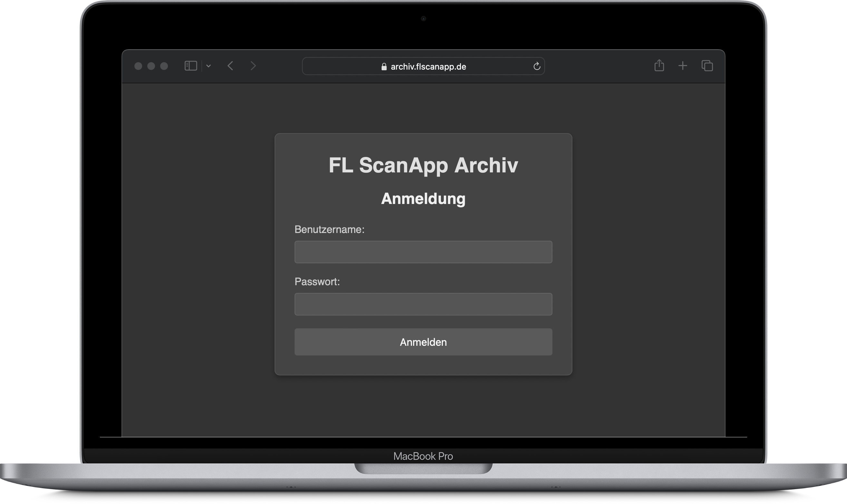This screenshot has height=504, width=847.
Task: Click the padlock icon in the address bar
Action: click(x=384, y=67)
